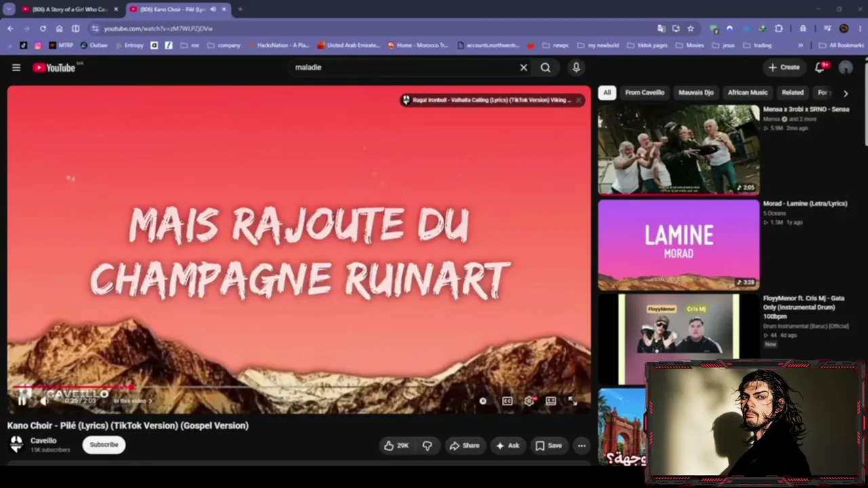
Task: Open the United Arab Emirates bookmark
Action: tap(349, 45)
